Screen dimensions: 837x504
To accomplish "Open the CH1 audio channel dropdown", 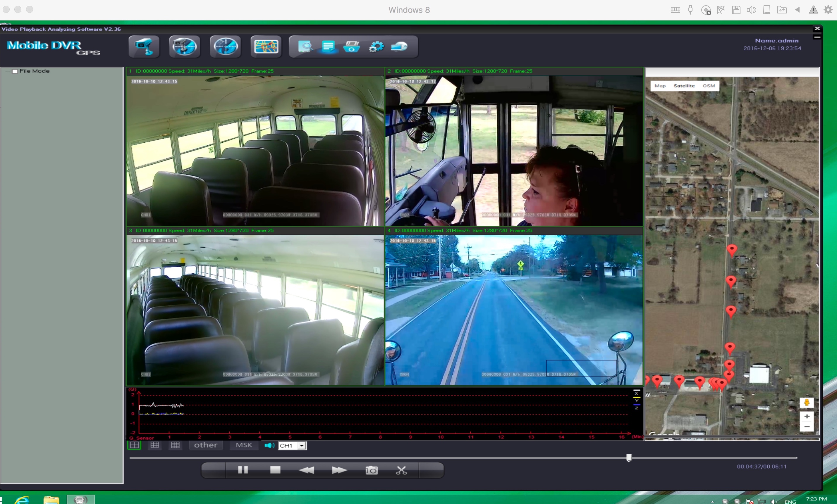I will [x=302, y=446].
